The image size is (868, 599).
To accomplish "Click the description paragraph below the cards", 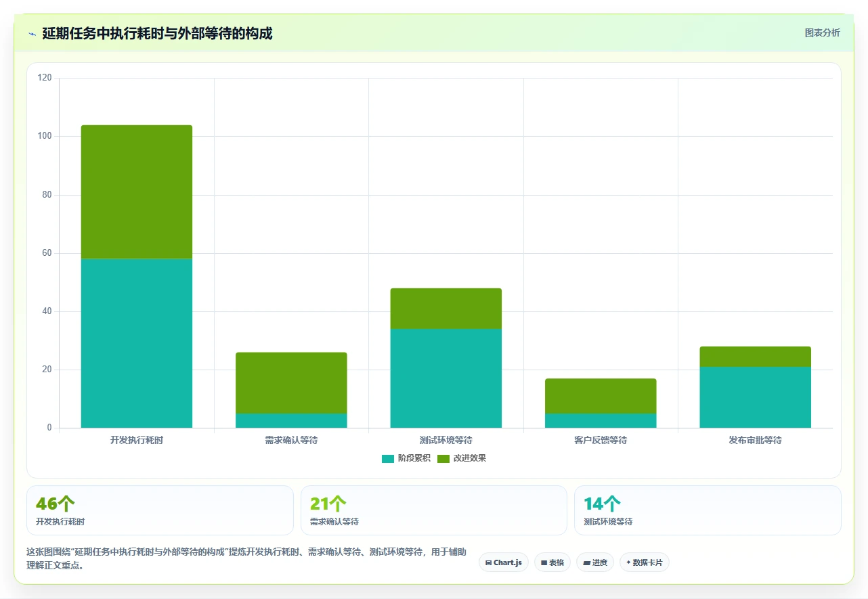I will [246, 558].
